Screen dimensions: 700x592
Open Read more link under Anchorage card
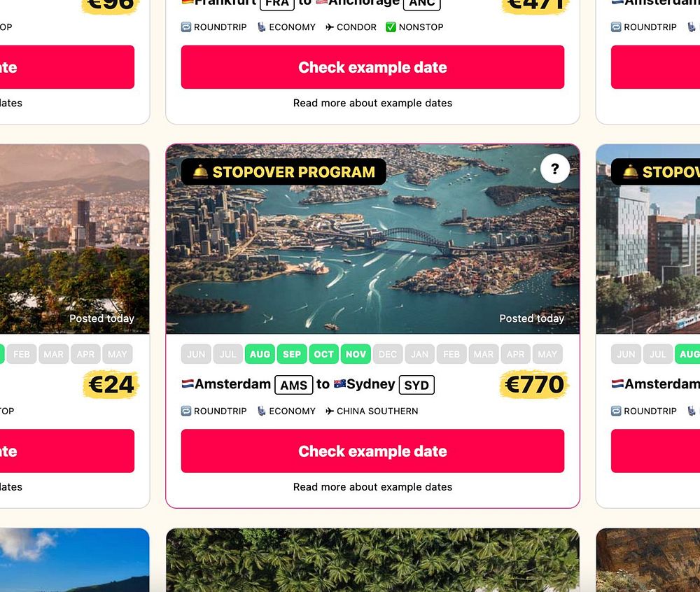[x=373, y=103]
